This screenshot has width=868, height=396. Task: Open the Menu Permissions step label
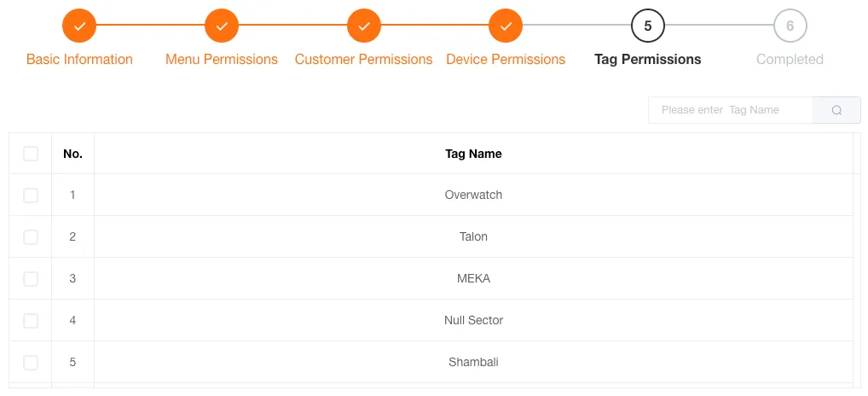point(222,60)
